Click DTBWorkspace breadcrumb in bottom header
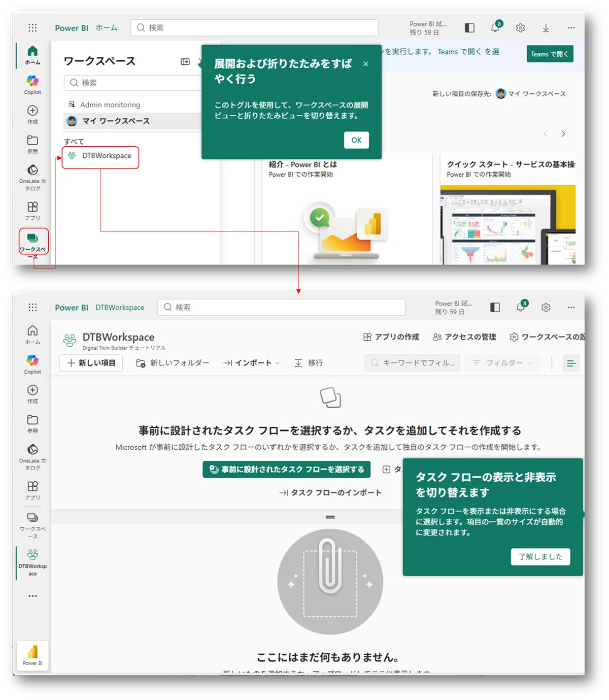 120,308
